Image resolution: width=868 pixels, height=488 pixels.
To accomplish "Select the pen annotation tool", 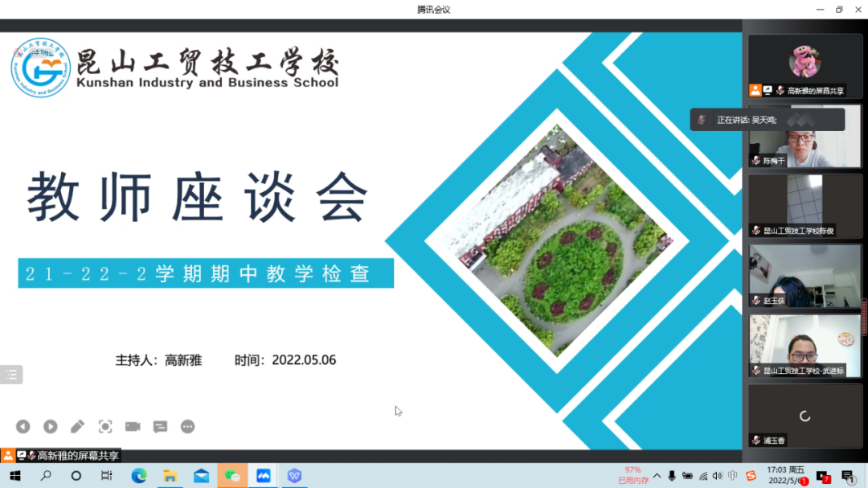I will tap(77, 427).
